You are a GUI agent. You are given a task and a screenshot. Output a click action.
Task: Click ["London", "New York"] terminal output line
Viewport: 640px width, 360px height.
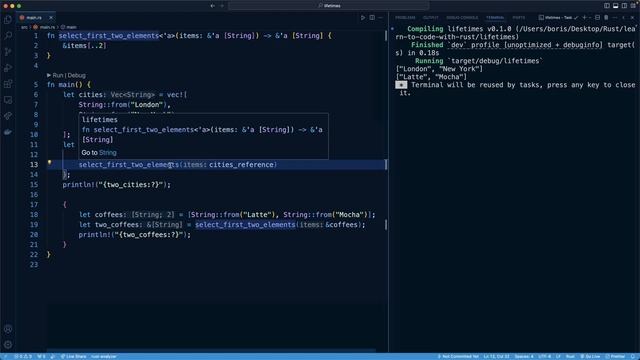[x=439, y=69]
